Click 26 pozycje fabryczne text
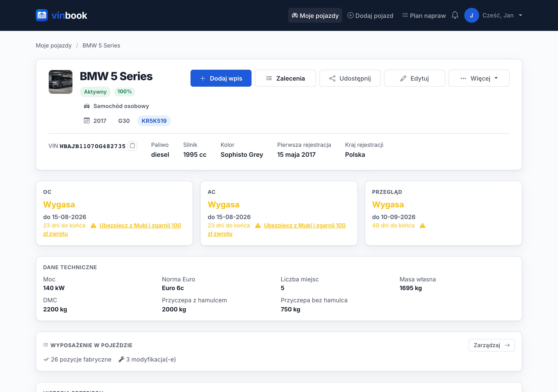 (81, 360)
